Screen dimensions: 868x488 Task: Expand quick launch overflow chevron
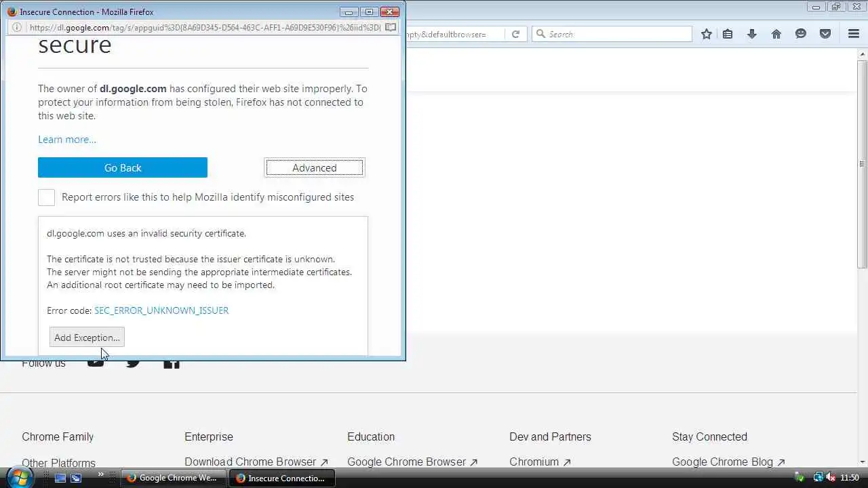101,474
